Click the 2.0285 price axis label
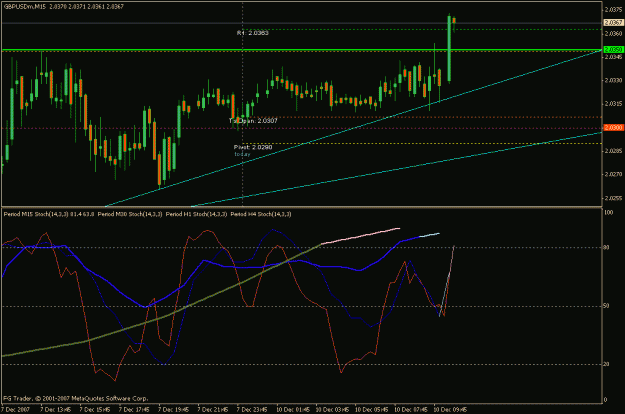The image size is (625, 414). pyautogui.click(x=613, y=151)
